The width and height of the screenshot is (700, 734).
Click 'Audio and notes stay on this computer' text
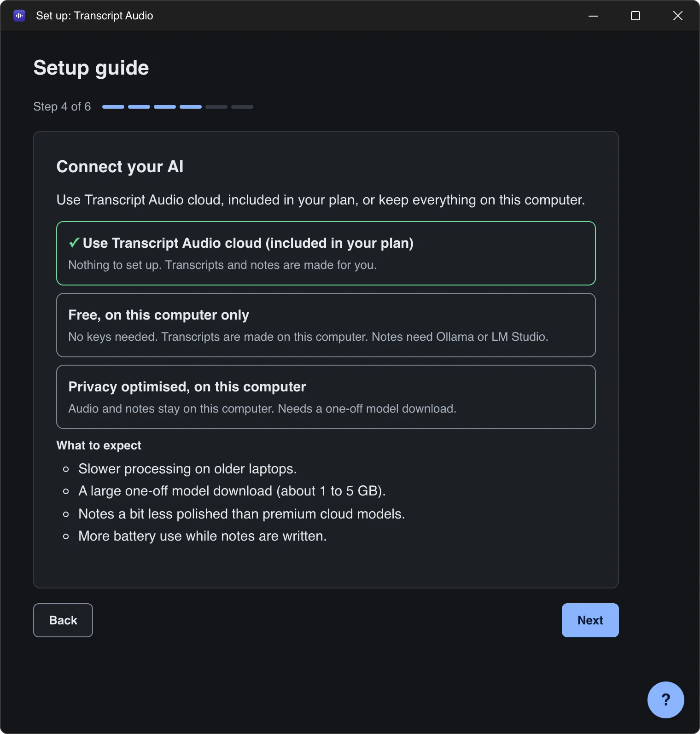[x=262, y=409]
